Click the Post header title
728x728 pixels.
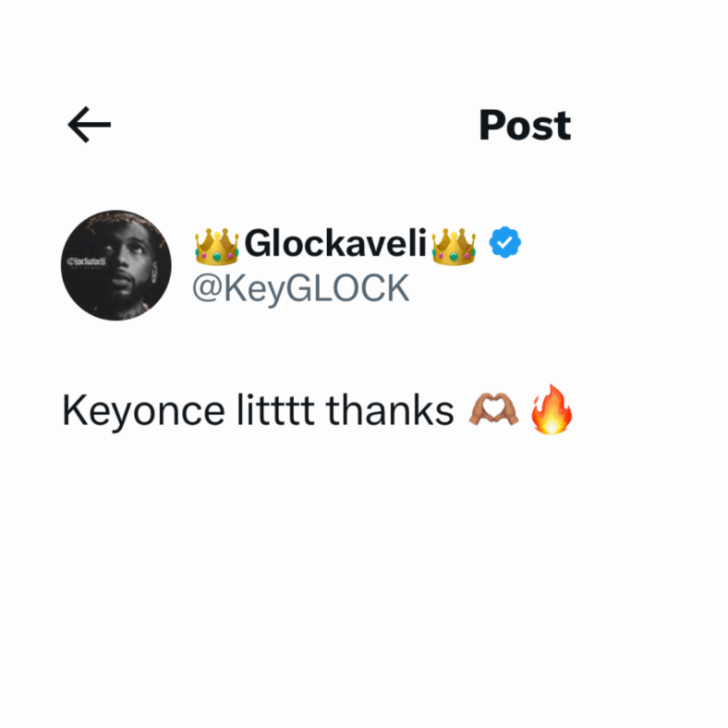tap(525, 125)
